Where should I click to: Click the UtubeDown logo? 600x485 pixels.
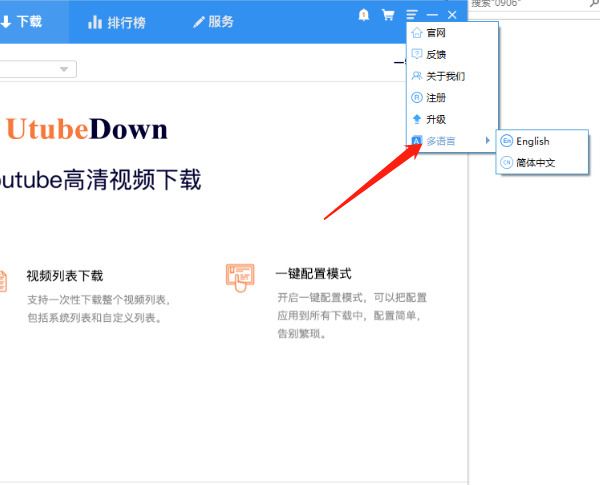87,129
